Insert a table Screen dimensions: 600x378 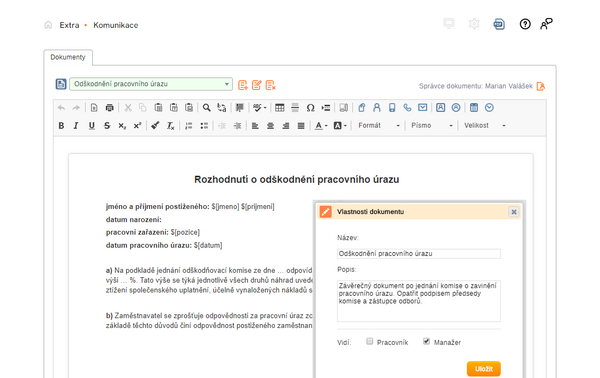tap(280, 108)
